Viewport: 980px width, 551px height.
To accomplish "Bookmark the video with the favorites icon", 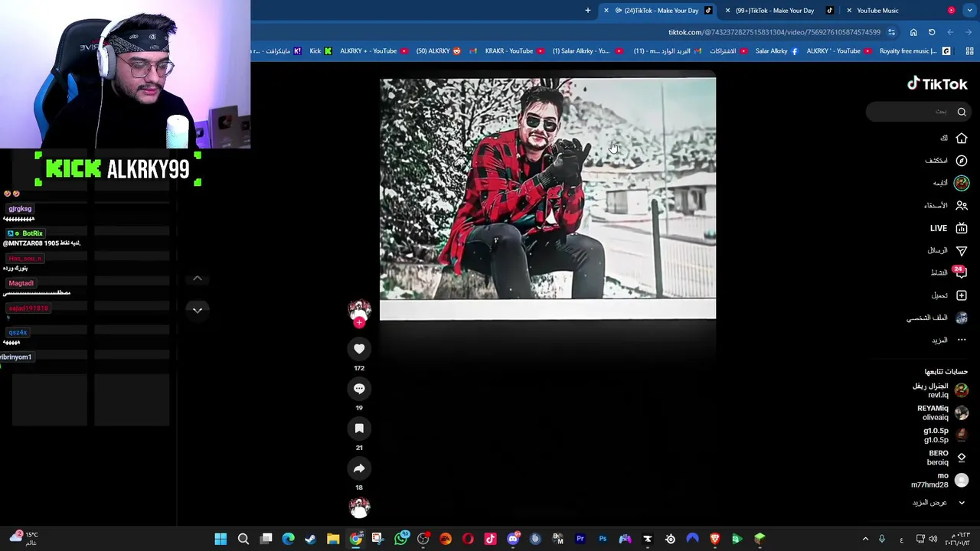I will [x=359, y=429].
